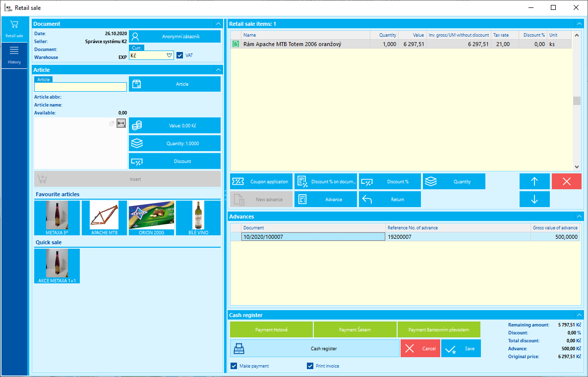The image size is (588, 377).
Task: Open the Curr. currency dropdown
Action: point(170,55)
